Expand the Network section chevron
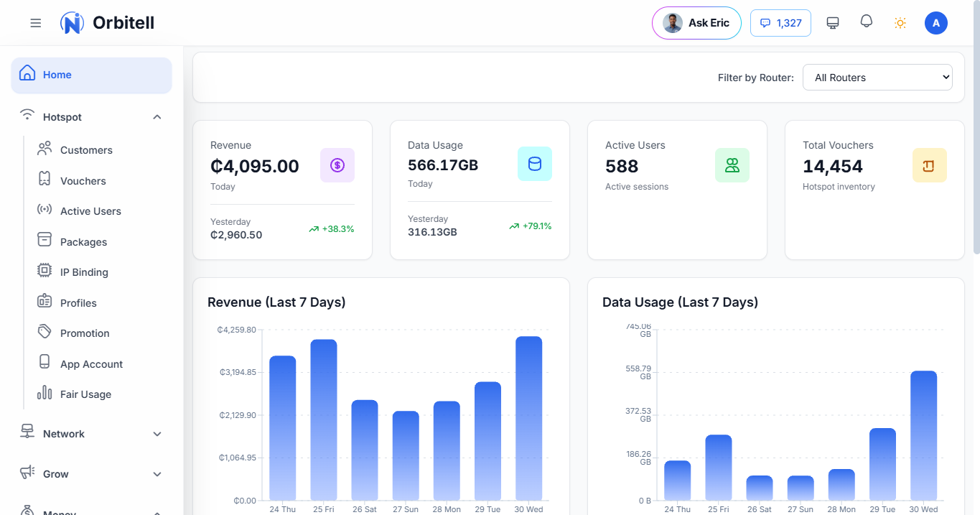 [x=157, y=434]
